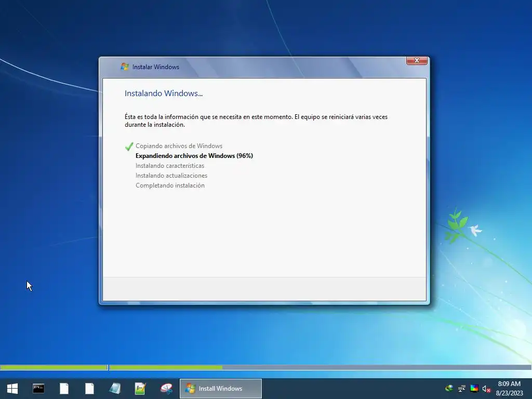This screenshot has height=399, width=532.
Task: Open the green notes-with-pencil taskbar icon
Action: pyautogui.click(x=140, y=389)
